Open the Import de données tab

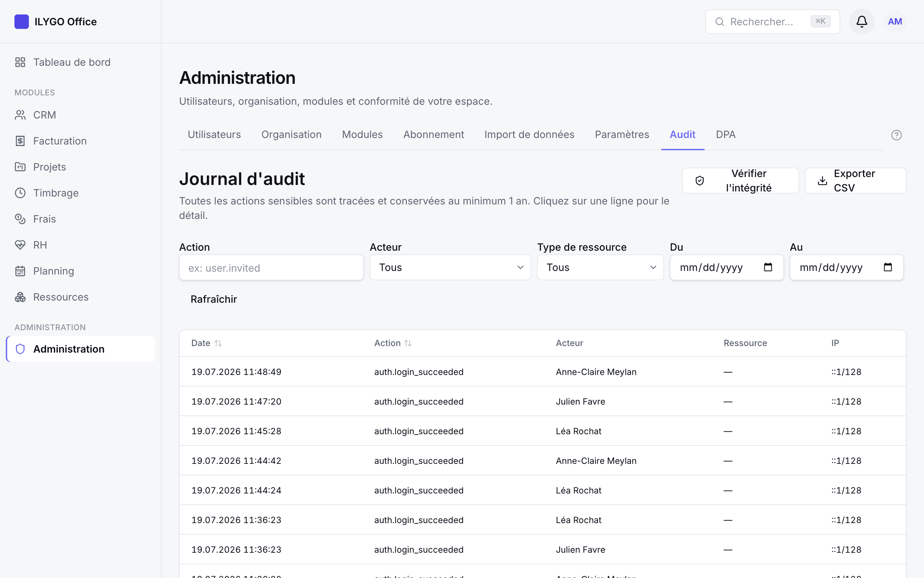point(529,134)
